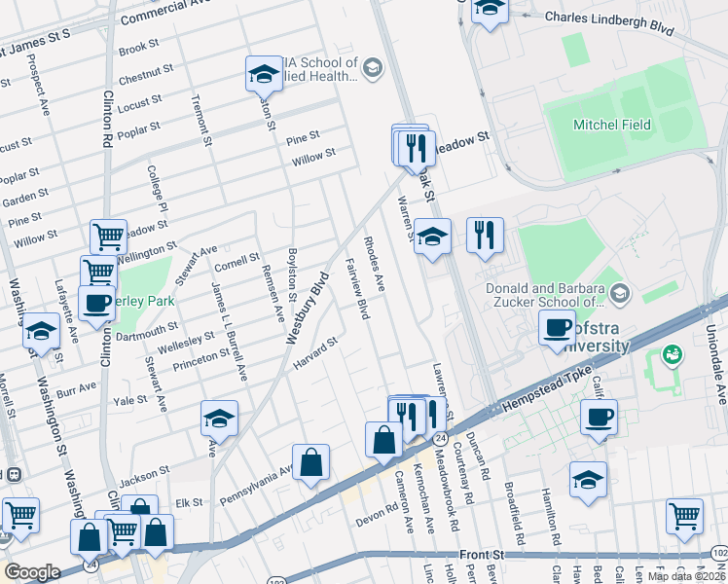728x584 pixels.
Task: Select the school marker near Washington St
Action: pos(41,332)
